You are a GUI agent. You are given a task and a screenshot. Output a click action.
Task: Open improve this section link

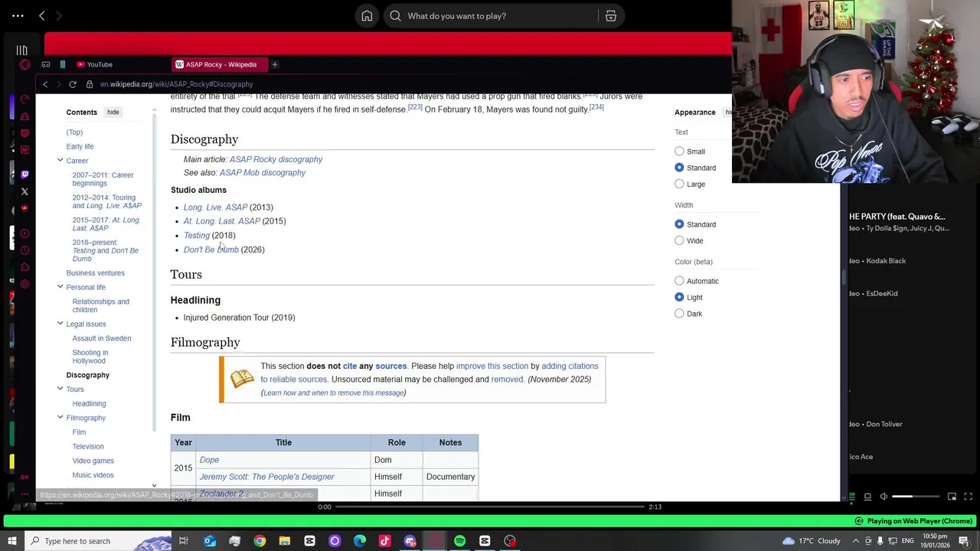click(x=492, y=366)
